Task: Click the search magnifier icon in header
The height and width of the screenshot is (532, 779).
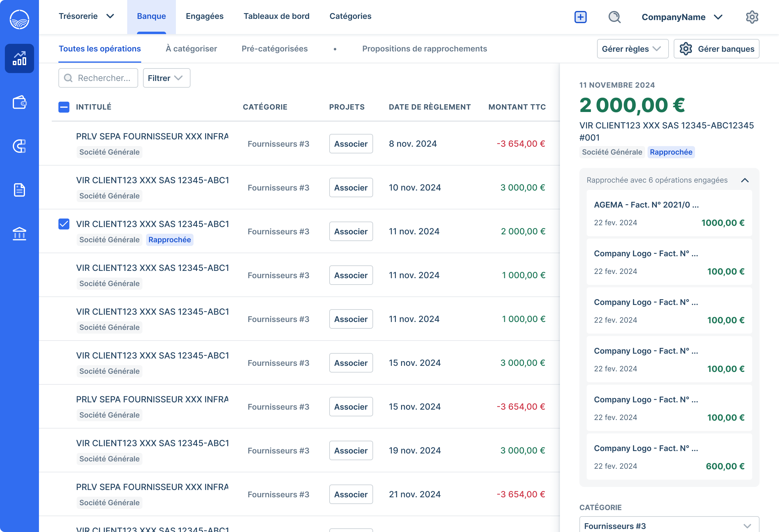Action: pos(614,17)
